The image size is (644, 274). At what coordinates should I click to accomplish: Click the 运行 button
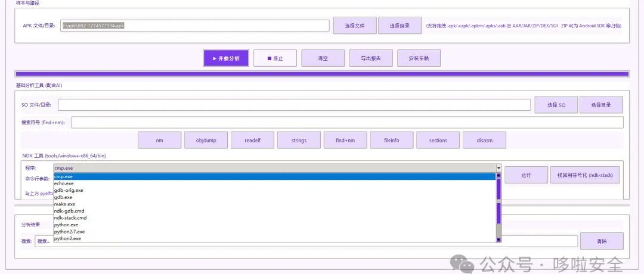click(x=526, y=175)
